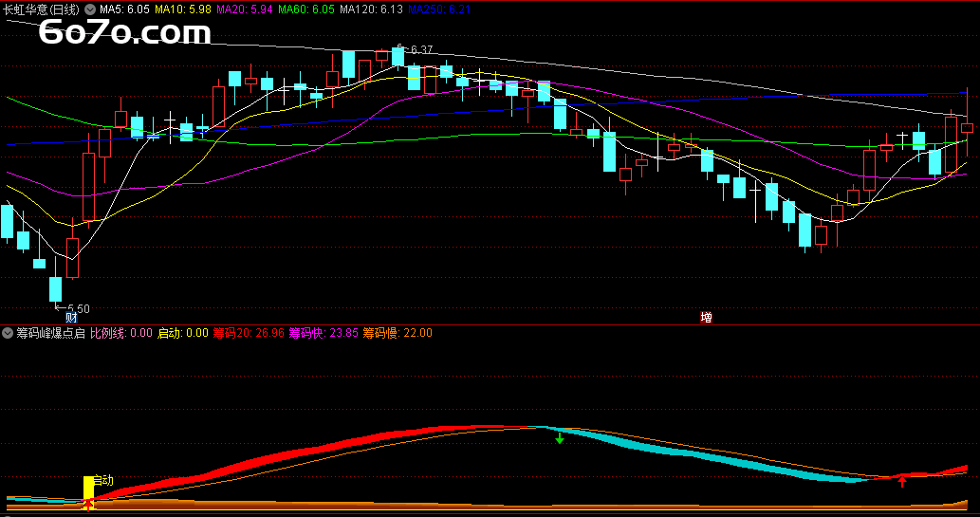
Task: Select the MA120: 6.13 label
Action: 371,9
